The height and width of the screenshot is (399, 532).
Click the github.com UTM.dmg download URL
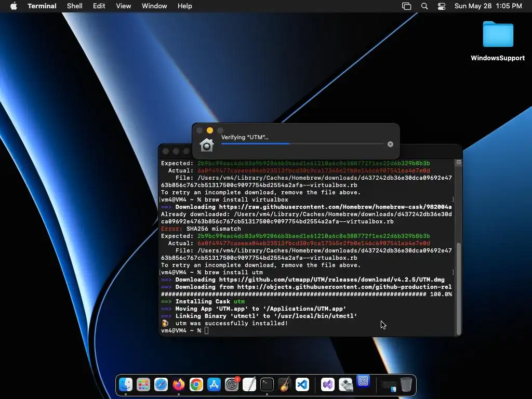point(332,280)
